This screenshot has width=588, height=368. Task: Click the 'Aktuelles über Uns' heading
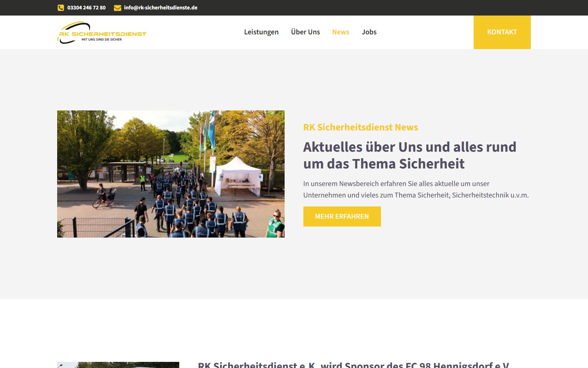(x=410, y=155)
